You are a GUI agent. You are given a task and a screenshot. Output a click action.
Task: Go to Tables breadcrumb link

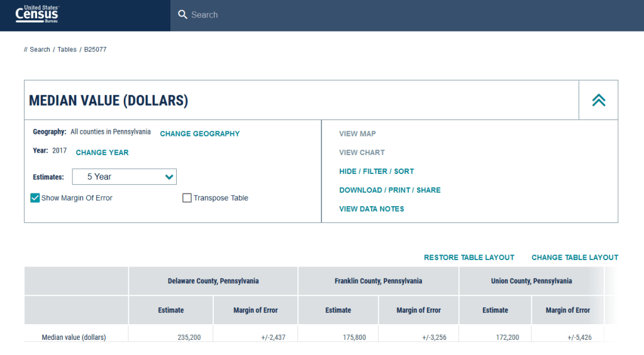pos(67,50)
